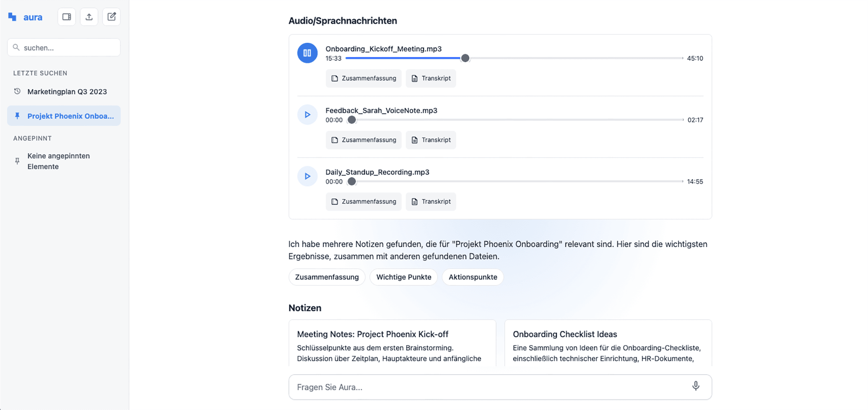The image size is (868, 410).
Task: Click the new note compose icon
Action: [x=112, y=17]
